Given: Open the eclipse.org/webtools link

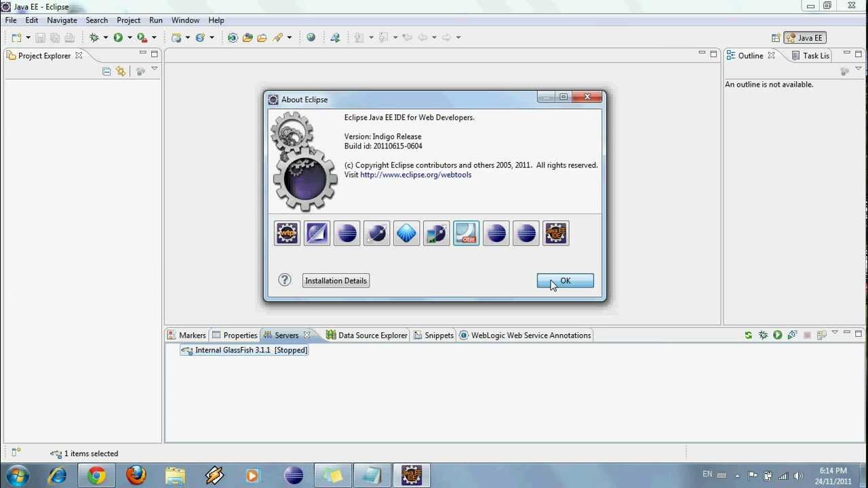Looking at the screenshot, I should click(416, 175).
